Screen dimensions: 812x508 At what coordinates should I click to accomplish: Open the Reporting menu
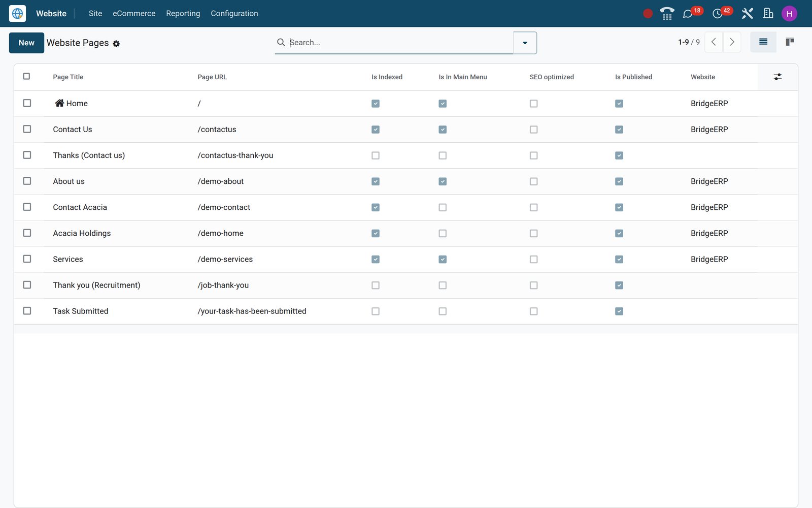pyautogui.click(x=183, y=14)
